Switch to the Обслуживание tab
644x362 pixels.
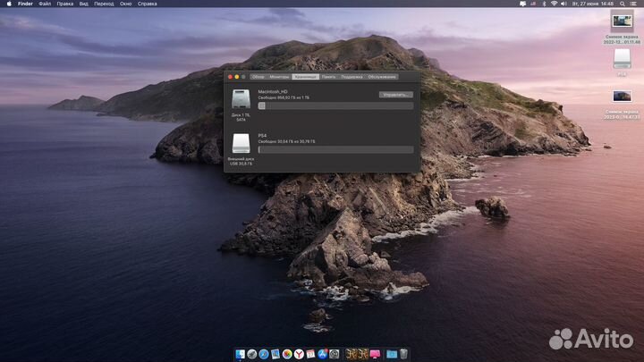[382, 77]
